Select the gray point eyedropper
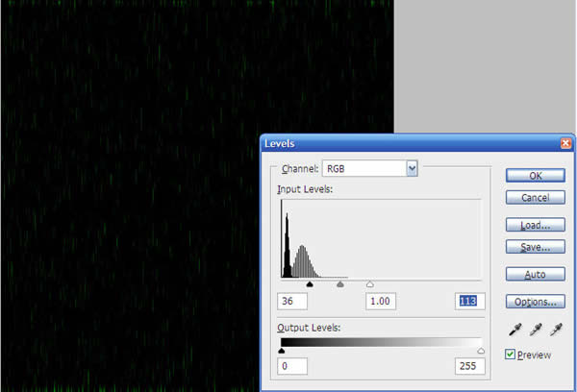This screenshot has width=577, height=392. [x=536, y=330]
